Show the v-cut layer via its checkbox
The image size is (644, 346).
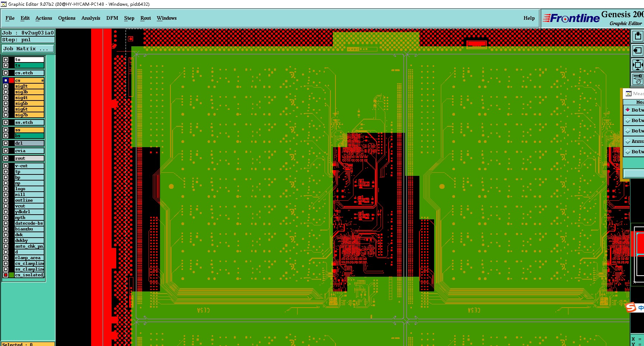(6, 166)
